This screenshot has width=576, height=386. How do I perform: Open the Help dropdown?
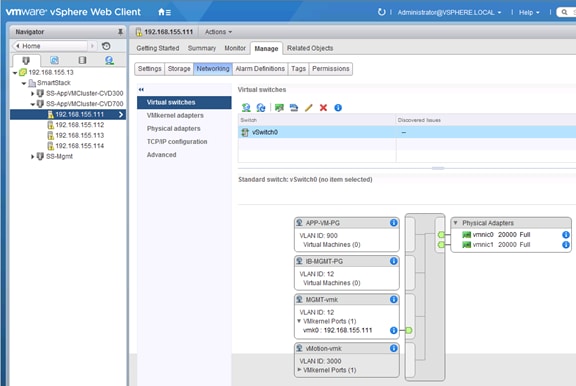click(529, 12)
